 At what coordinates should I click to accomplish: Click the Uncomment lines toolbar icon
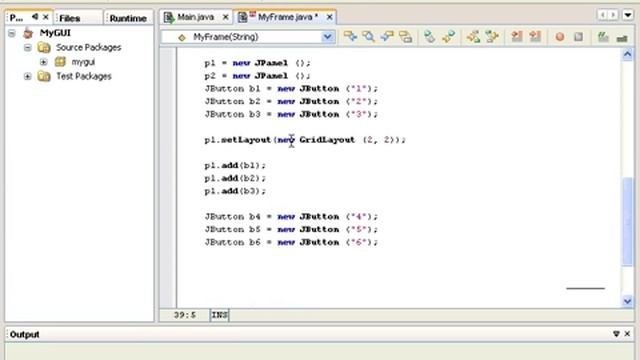622,38
